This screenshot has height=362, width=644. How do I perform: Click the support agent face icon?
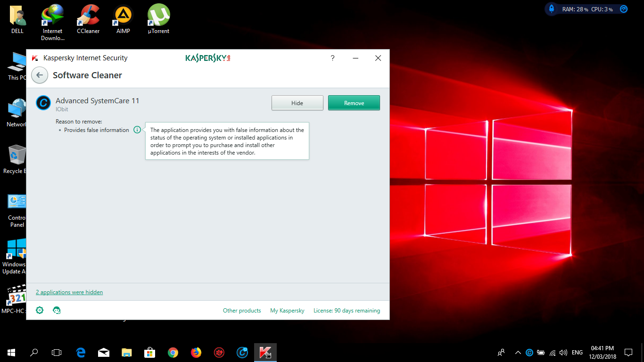click(57, 310)
